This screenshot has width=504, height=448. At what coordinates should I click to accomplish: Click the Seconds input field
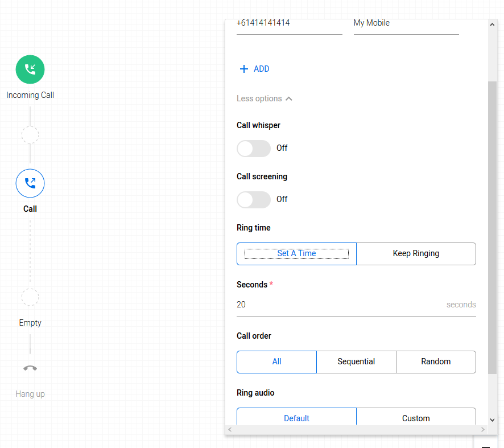point(338,305)
